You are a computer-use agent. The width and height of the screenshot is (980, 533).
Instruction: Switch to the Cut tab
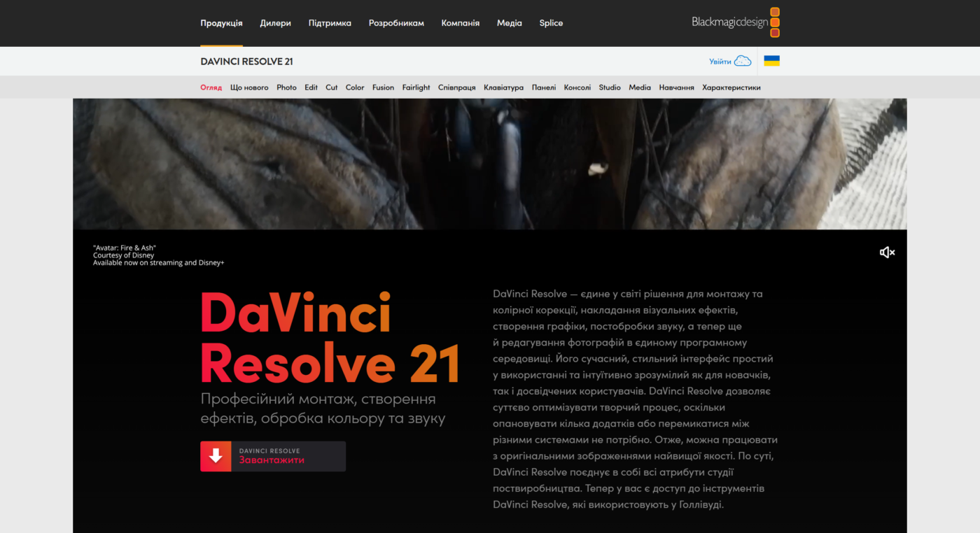332,87
